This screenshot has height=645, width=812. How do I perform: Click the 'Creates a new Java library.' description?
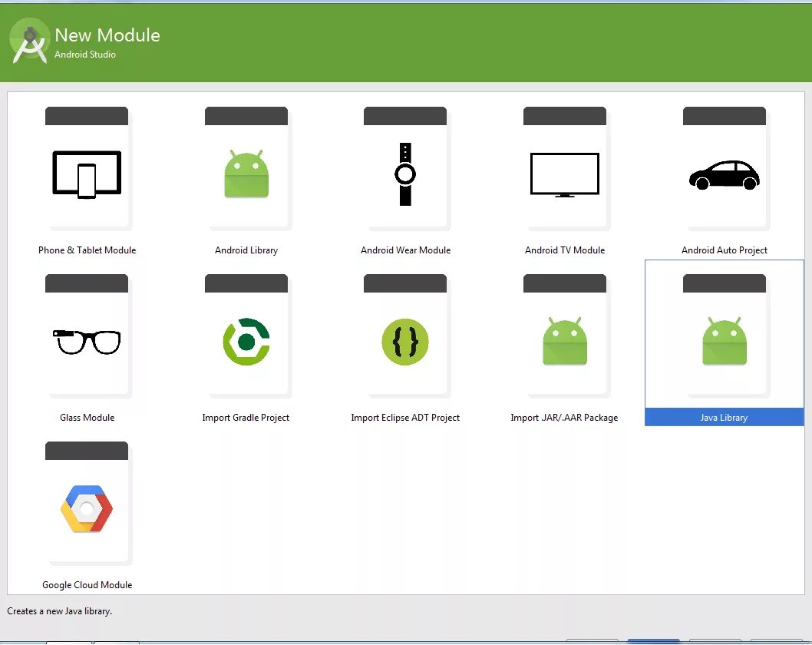[x=60, y=611]
